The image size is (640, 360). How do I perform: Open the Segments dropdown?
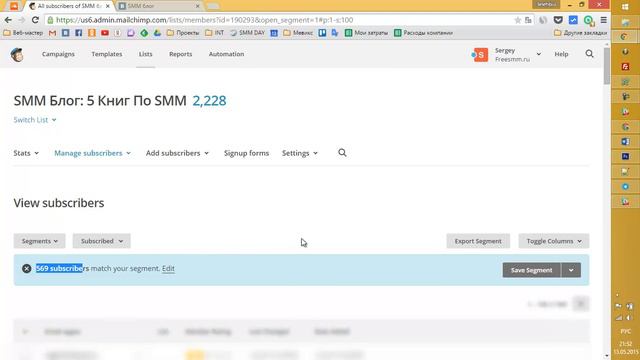tap(40, 241)
